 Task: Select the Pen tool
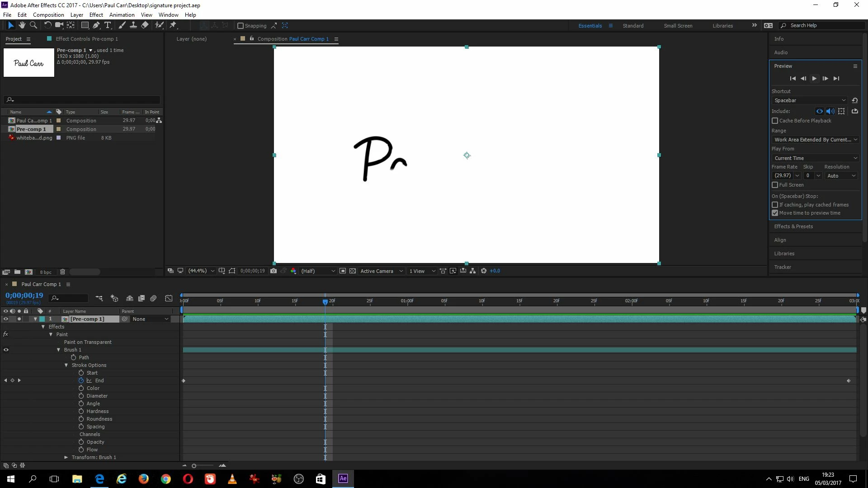tap(96, 25)
